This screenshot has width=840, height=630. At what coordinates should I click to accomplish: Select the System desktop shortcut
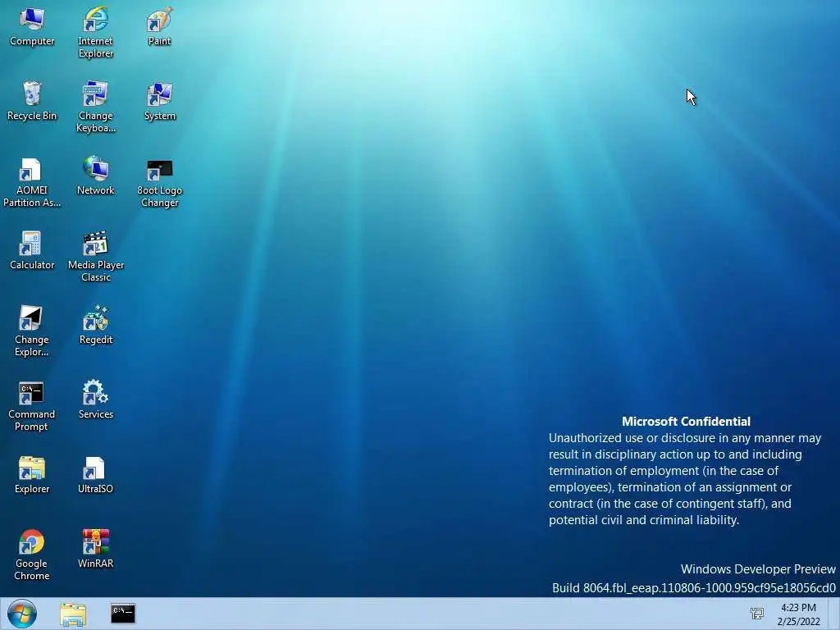(159, 101)
